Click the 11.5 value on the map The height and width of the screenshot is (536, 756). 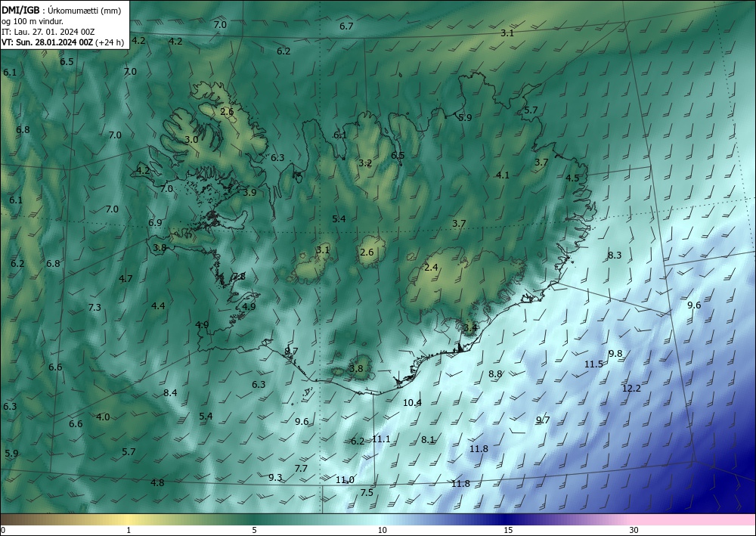(x=593, y=364)
